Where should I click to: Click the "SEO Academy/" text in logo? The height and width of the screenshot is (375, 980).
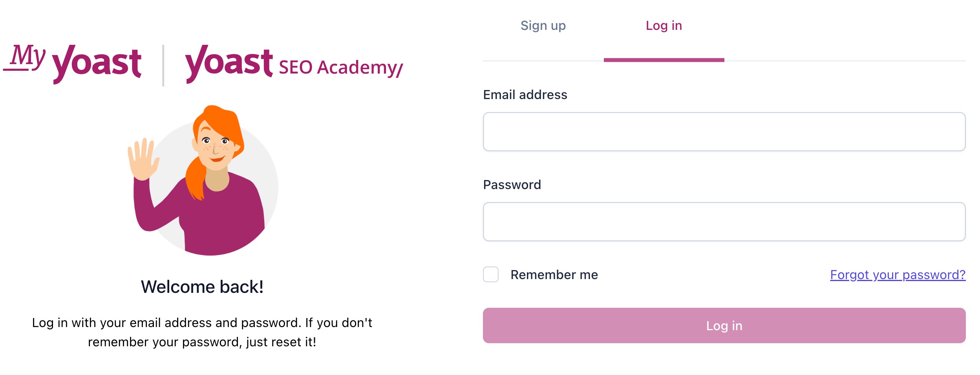[x=341, y=68]
